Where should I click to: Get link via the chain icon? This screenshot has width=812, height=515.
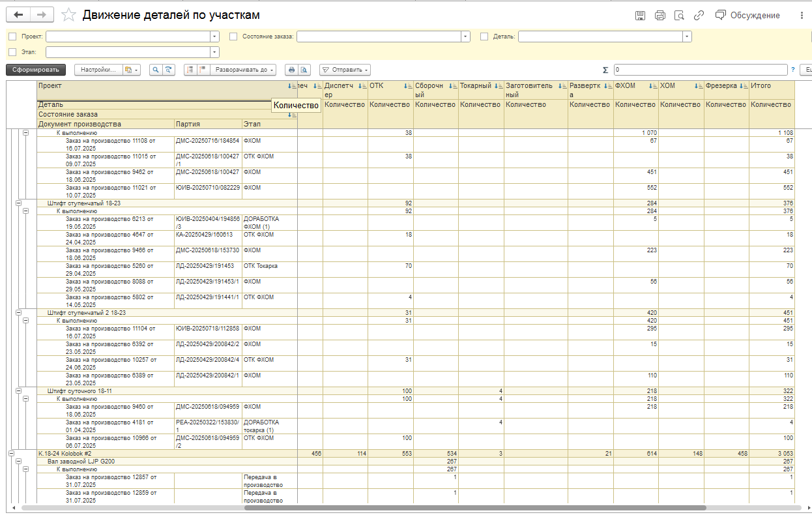(699, 16)
